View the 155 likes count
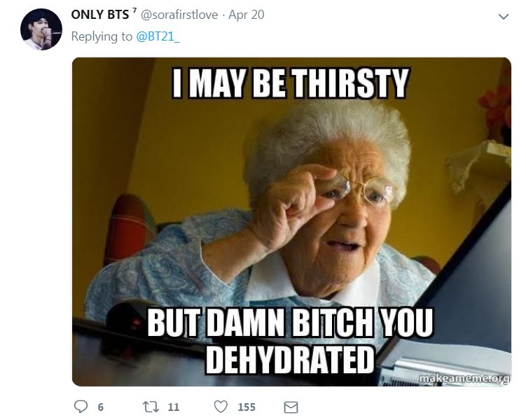This screenshot has width=526, height=420. coord(247,407)
